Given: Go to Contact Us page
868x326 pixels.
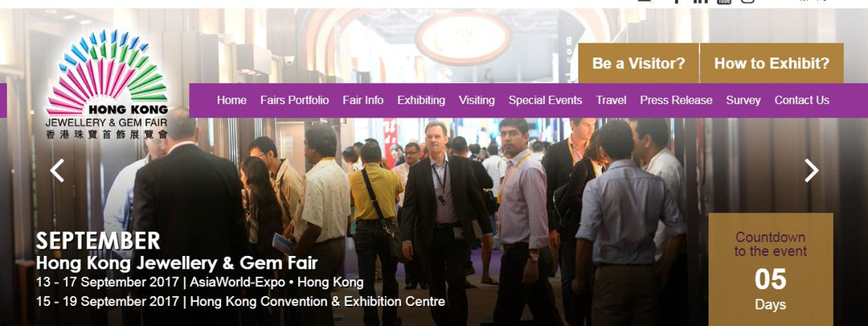Looking at the screenshot, I should (801, 101).
